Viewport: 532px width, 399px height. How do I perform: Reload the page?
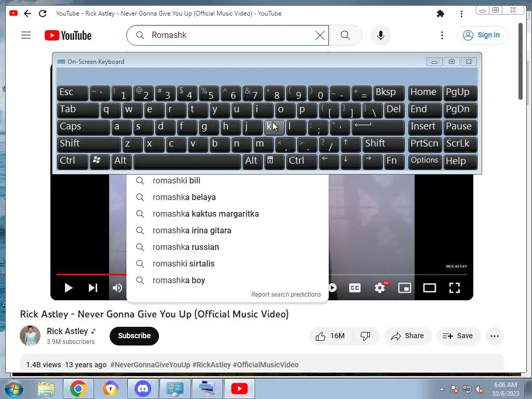[x=43, y=13]
